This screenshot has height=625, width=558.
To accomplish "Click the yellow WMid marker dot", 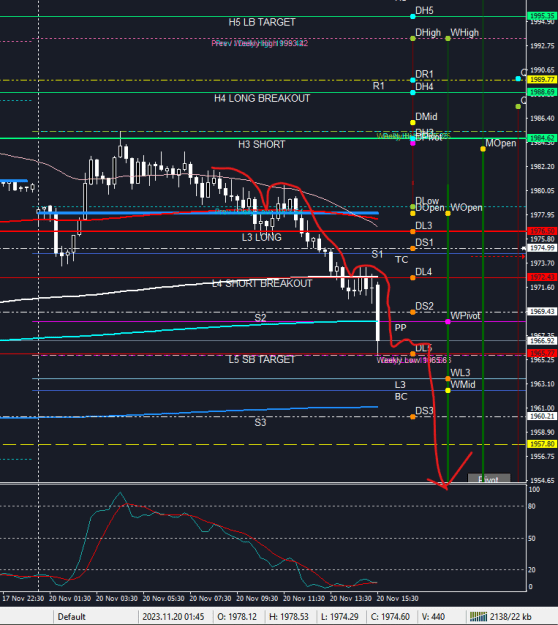I will coord(448,391).
